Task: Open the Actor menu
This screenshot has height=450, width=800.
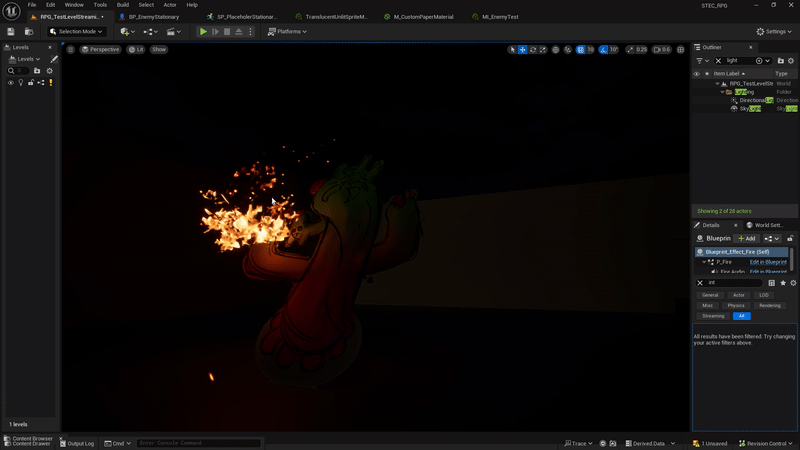Action: [170, 5]
